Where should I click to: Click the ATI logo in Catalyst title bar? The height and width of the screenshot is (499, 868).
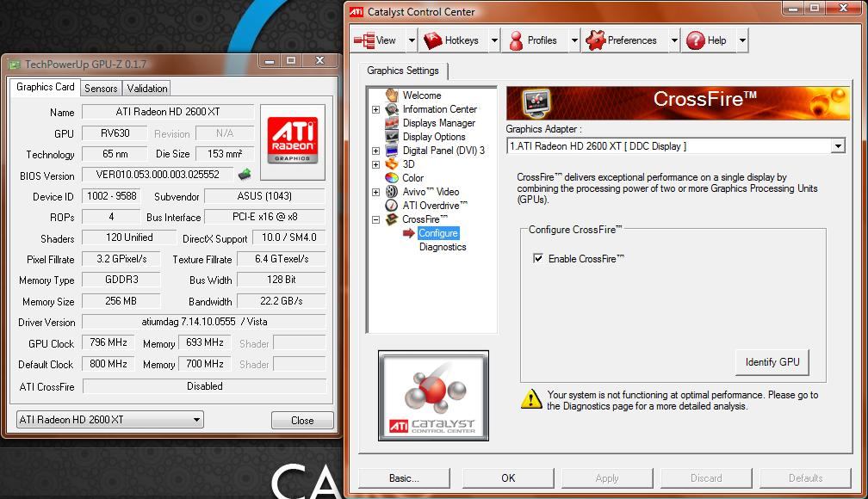[x=356, y=12]
